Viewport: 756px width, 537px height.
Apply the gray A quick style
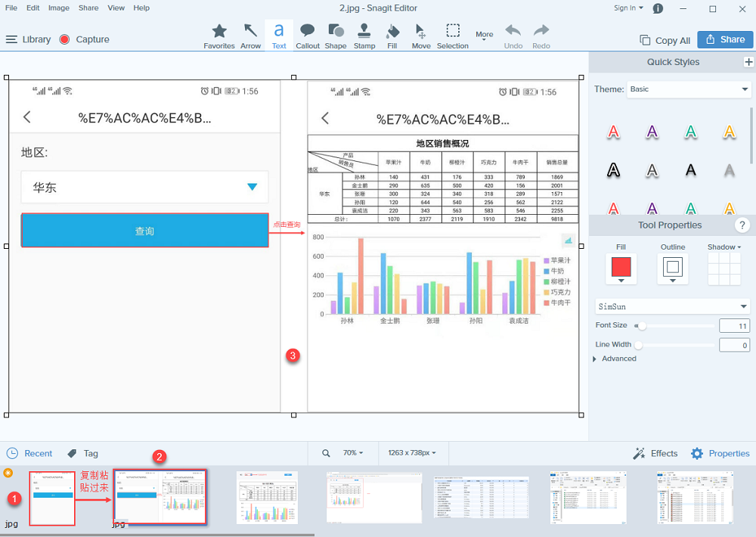pyautogui.click(x=730, y=170)
